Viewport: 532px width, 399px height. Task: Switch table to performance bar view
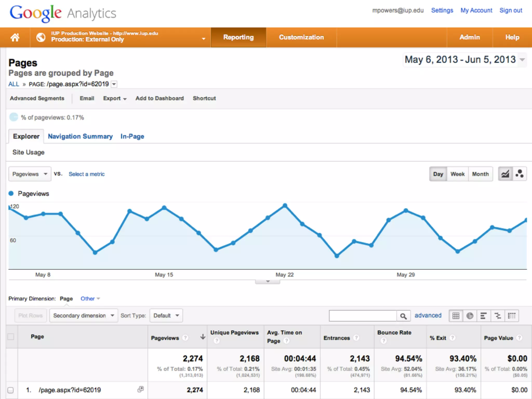coord(483,316)
